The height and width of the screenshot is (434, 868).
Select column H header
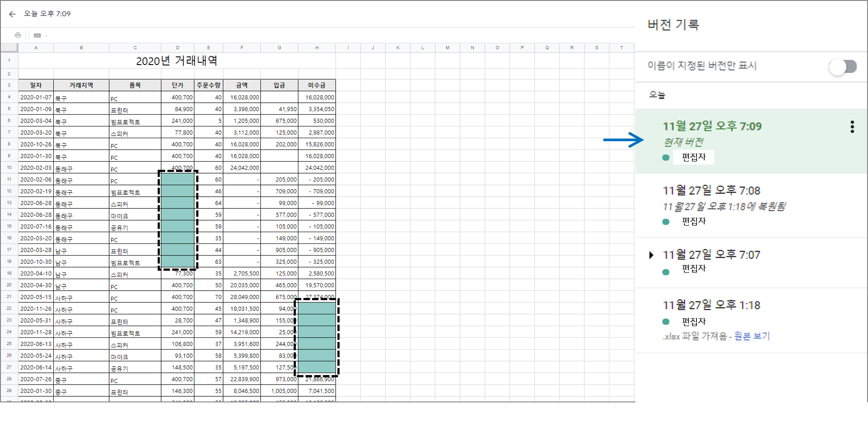(317, 48)
